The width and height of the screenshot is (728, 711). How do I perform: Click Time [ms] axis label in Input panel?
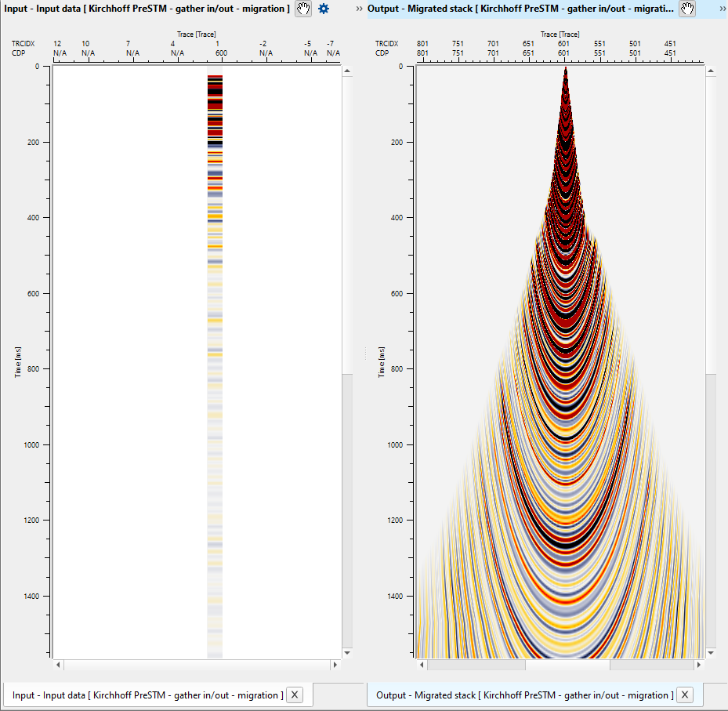pyautogui.click(x=18, y=361)
